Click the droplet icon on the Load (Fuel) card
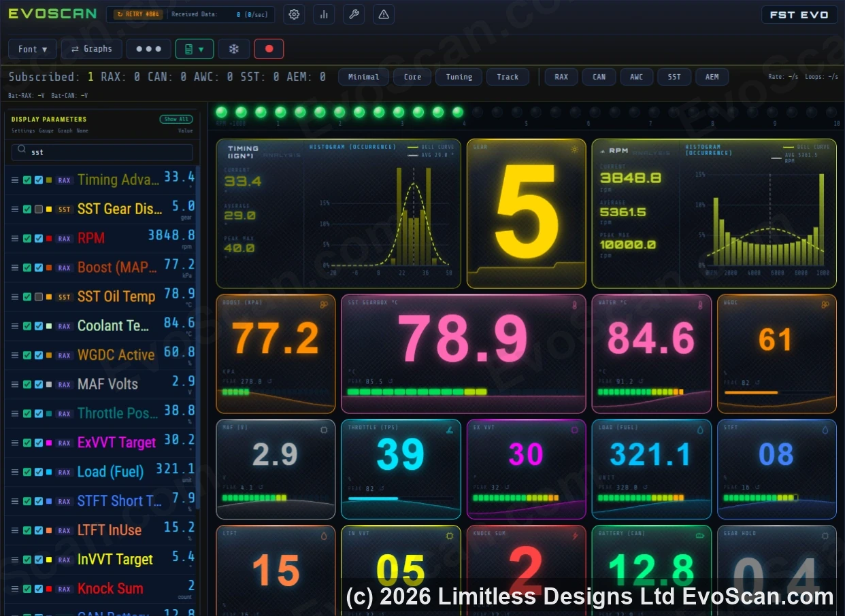845x616 pixels. [699, 430]
